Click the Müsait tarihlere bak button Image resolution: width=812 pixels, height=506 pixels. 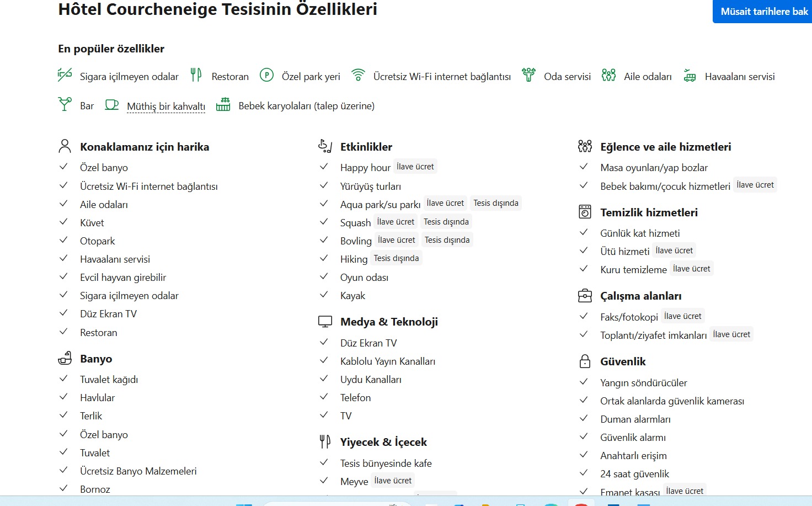763,12
